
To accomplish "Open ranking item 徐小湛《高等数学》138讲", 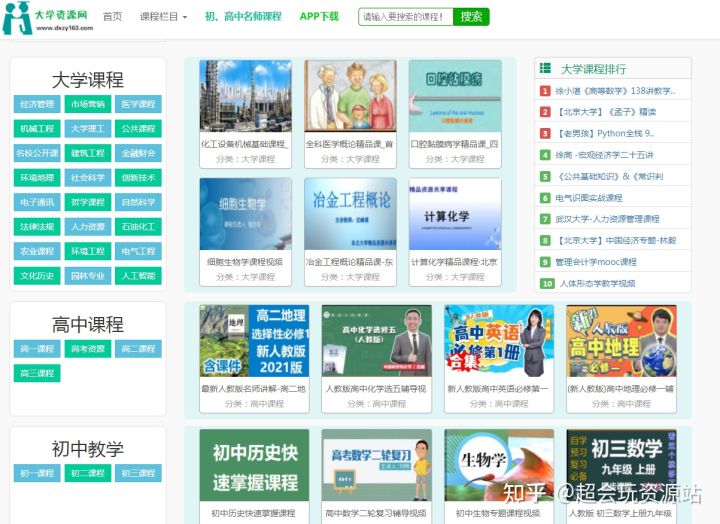I will point(615,91).
